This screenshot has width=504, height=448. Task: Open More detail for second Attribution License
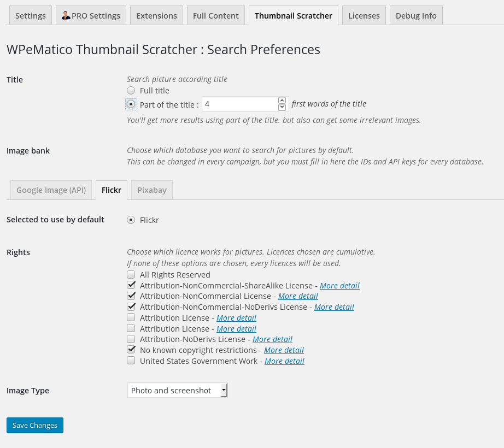pos(237,329)
